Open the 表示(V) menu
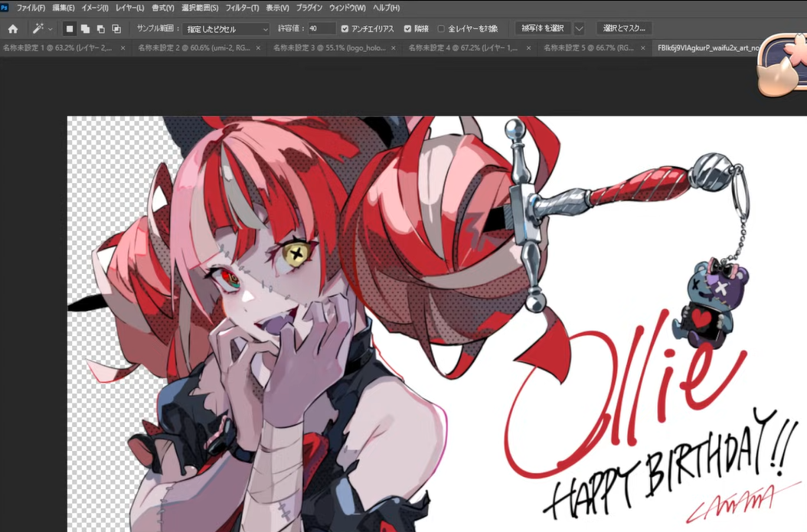 [277, 8]
